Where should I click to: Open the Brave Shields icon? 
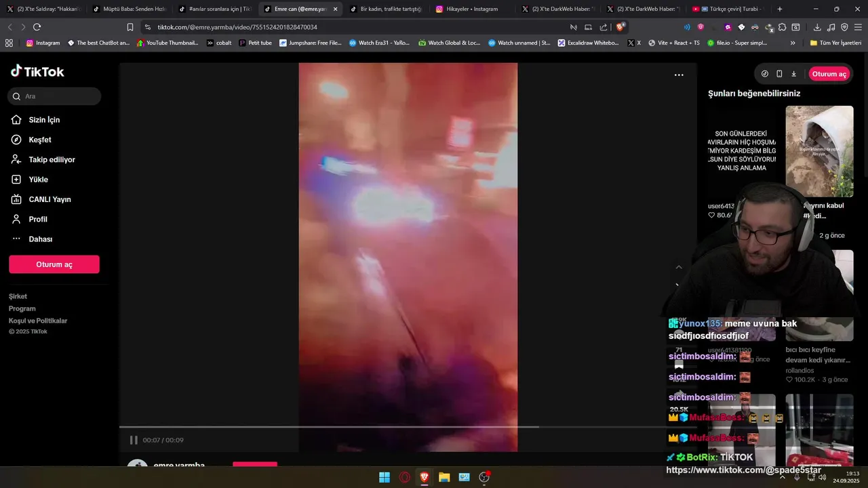[x=620, y=27]
